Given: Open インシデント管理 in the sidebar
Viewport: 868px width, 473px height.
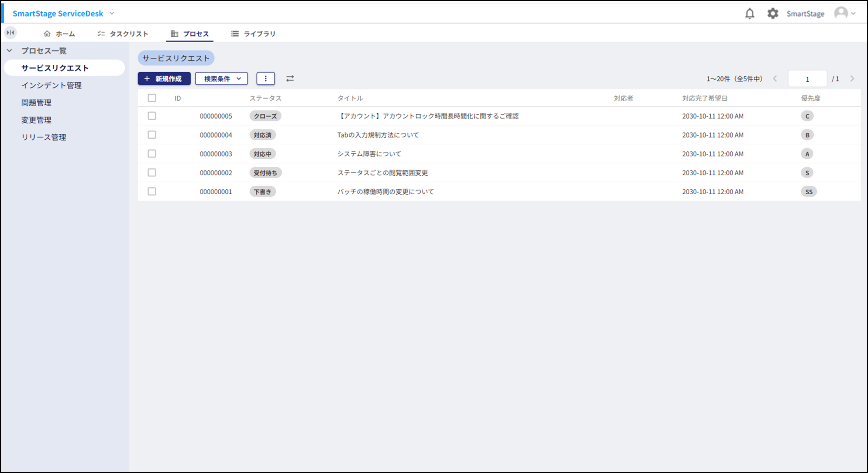Looking at the screenshot, I should pyautogui.click(x=51, y=85).
